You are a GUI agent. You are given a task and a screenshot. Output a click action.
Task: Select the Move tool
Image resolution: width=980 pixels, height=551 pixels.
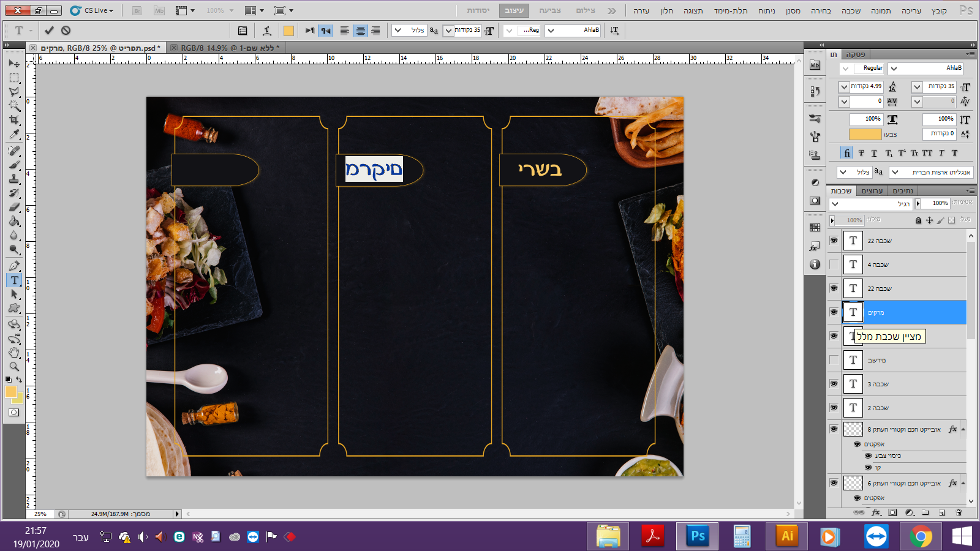pyautogui.click(x=14, y=64)
